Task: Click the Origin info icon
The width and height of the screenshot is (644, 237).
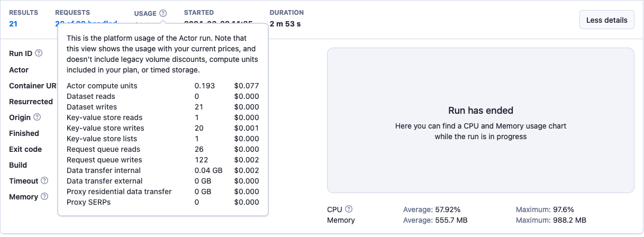Action: 37,117
